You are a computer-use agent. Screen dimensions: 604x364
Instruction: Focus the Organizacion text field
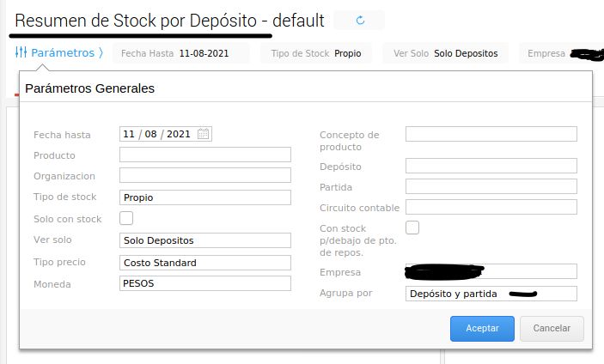point(205,175)
